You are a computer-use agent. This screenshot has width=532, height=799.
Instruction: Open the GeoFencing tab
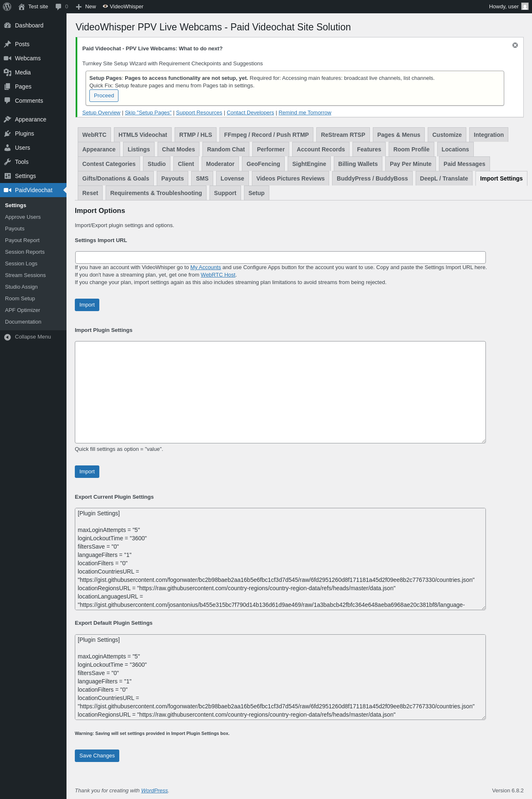(263, 164)
